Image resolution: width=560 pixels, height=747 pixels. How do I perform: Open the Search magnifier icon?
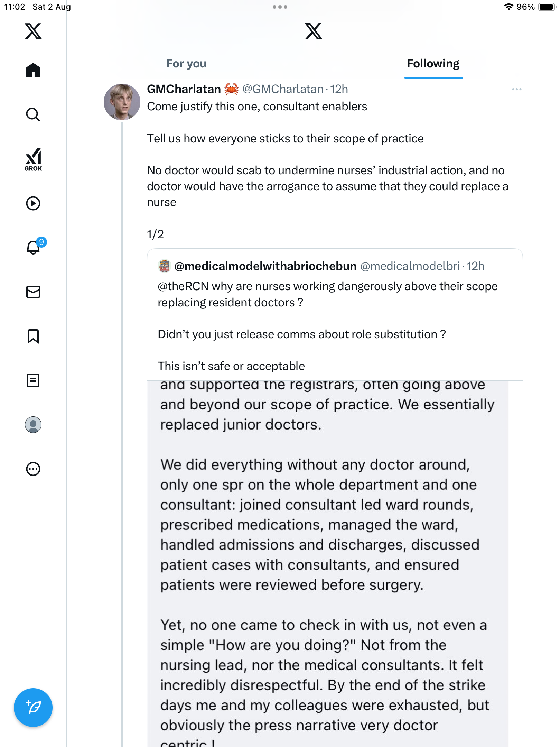click(x=33, y=115)
